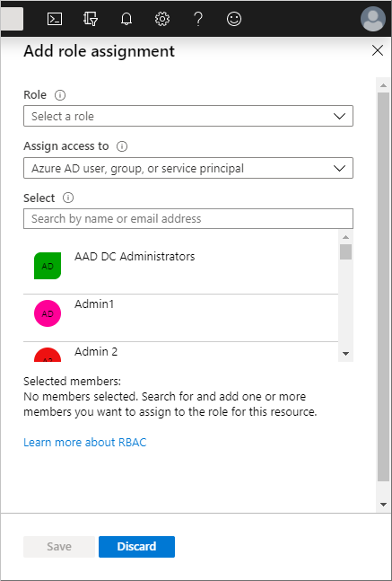Open the account avatar menu

(x=373, y=19)
